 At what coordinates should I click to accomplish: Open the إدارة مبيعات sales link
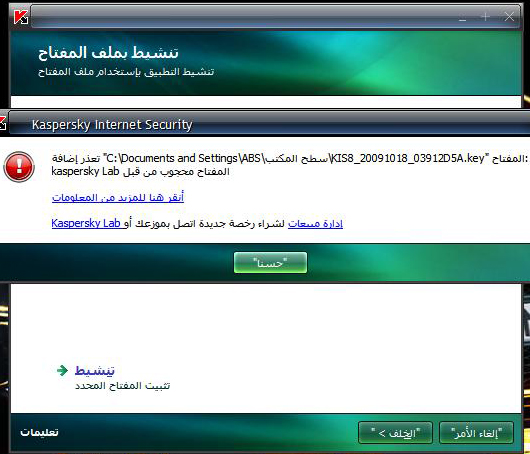(x=315, y=223)
